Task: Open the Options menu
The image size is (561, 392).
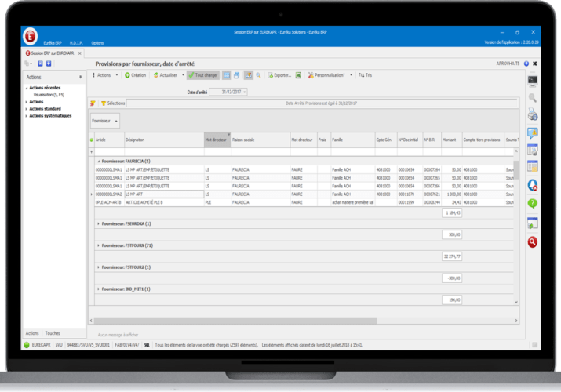Action: [x=97, y=42]
